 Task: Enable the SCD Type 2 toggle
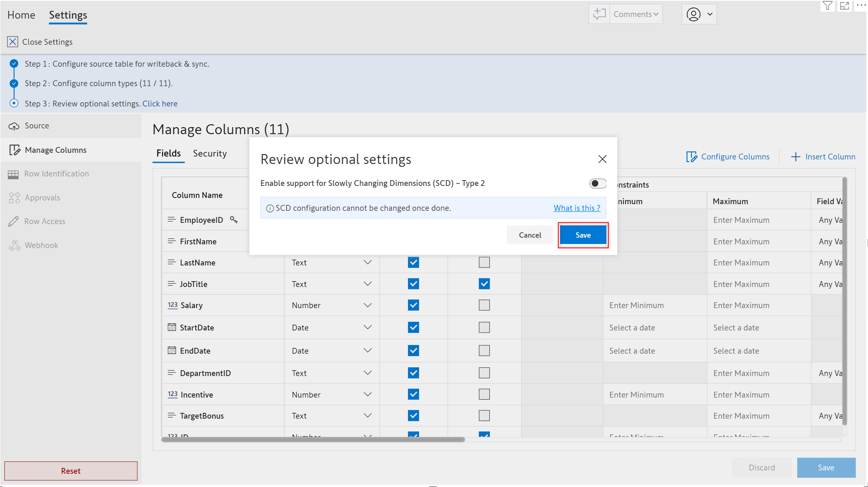(597, 183)
